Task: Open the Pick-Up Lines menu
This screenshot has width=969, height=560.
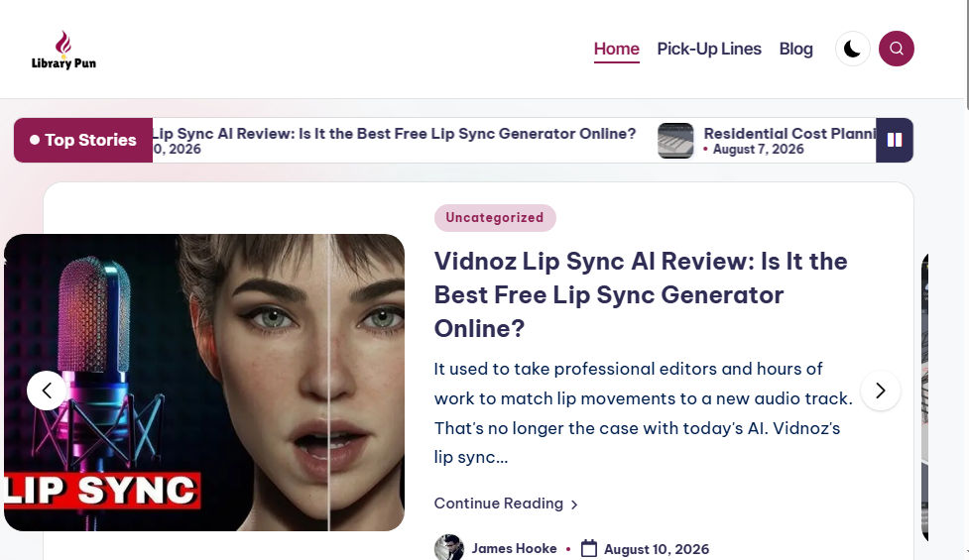Action: coord(709,49)
